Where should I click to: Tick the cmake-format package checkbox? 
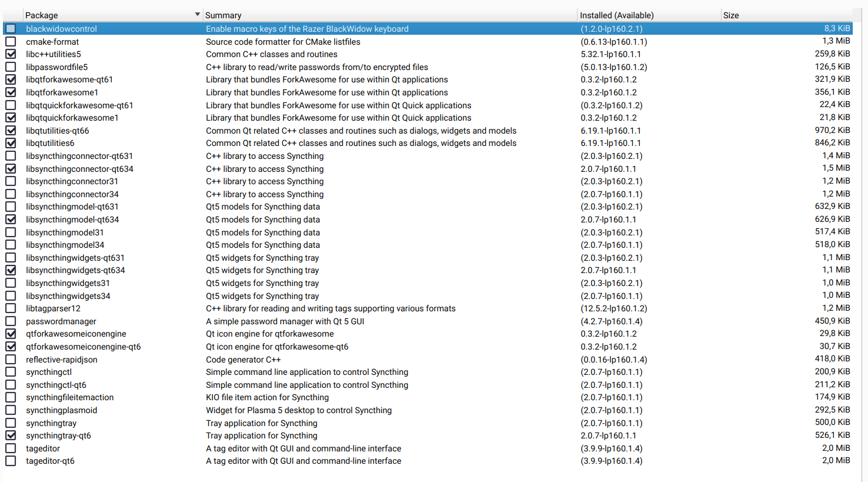[11, 42]
